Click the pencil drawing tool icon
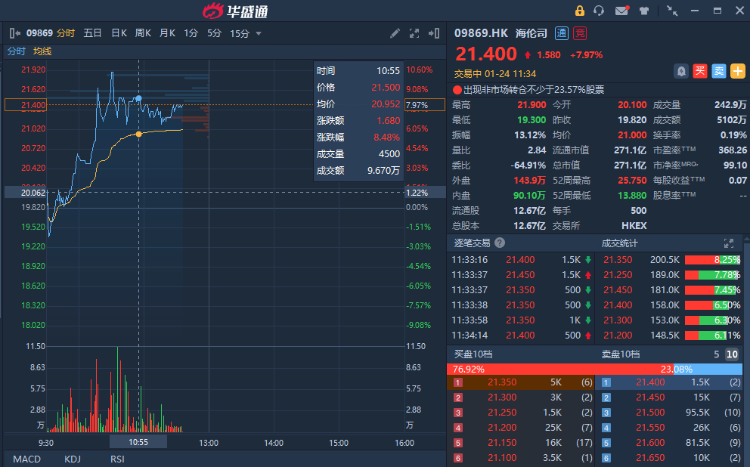The width and height of the screenshot is (750, 467). click(396, 34)
